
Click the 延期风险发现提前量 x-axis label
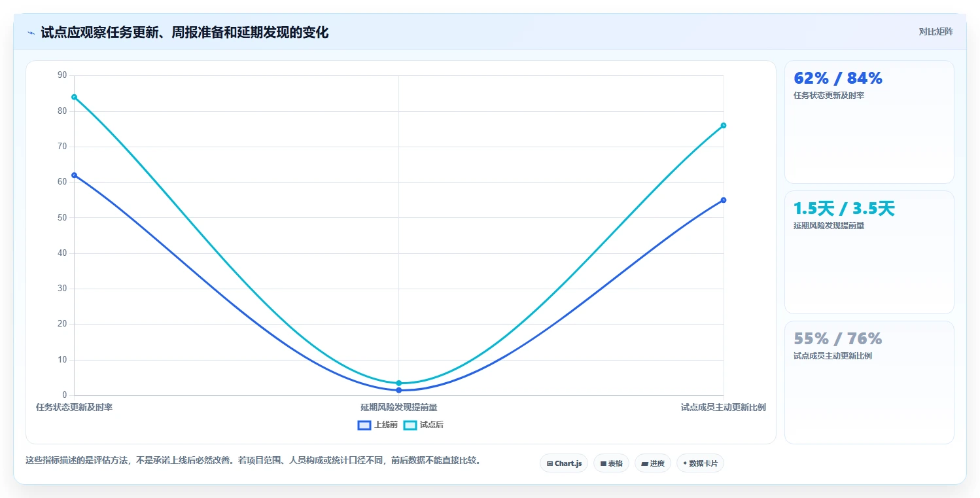[x=398, y=407]
